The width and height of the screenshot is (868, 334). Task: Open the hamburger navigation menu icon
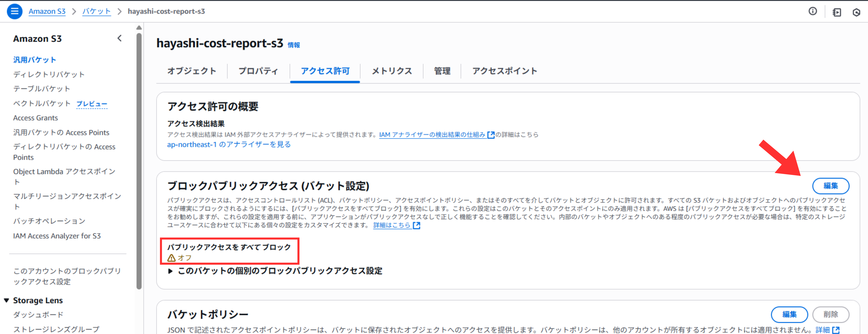click(x=14, y=11)
